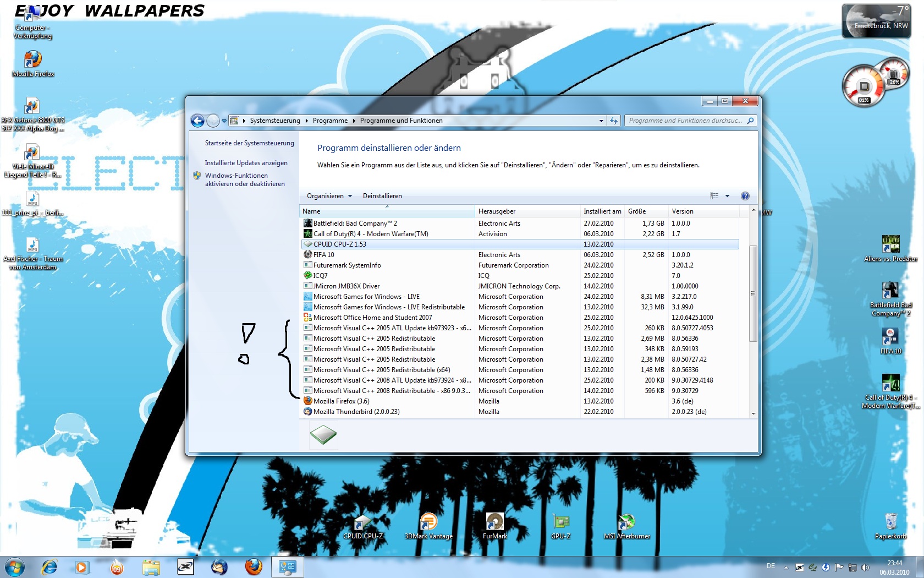Image resolution: width=924 pixels, height=578 pixels.
Task: Click the change view icon
Action: click(x=714, y=196)
